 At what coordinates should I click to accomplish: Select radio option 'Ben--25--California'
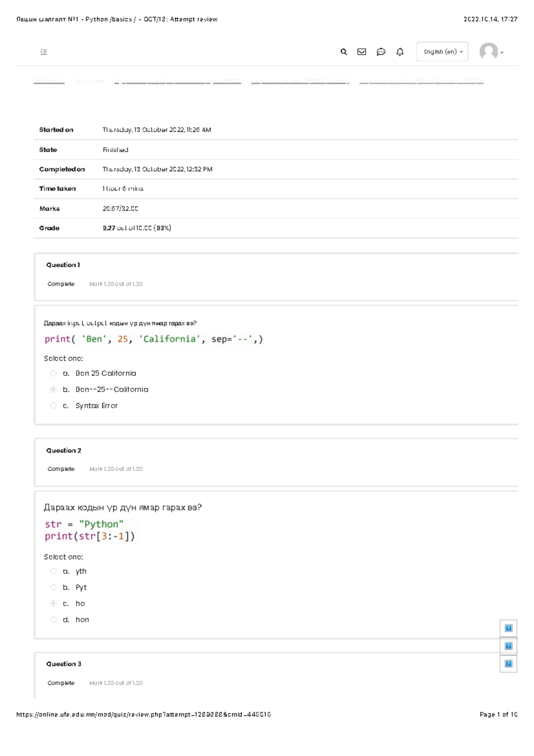(53, 390)
